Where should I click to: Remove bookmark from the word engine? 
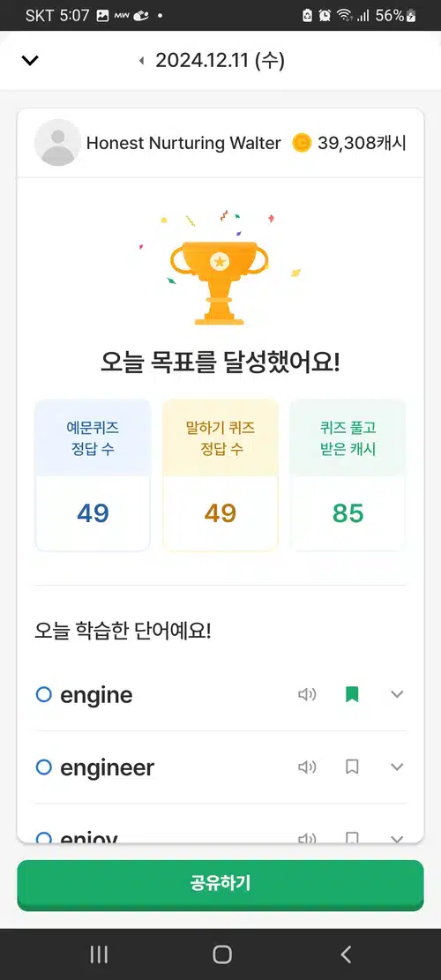352,694
